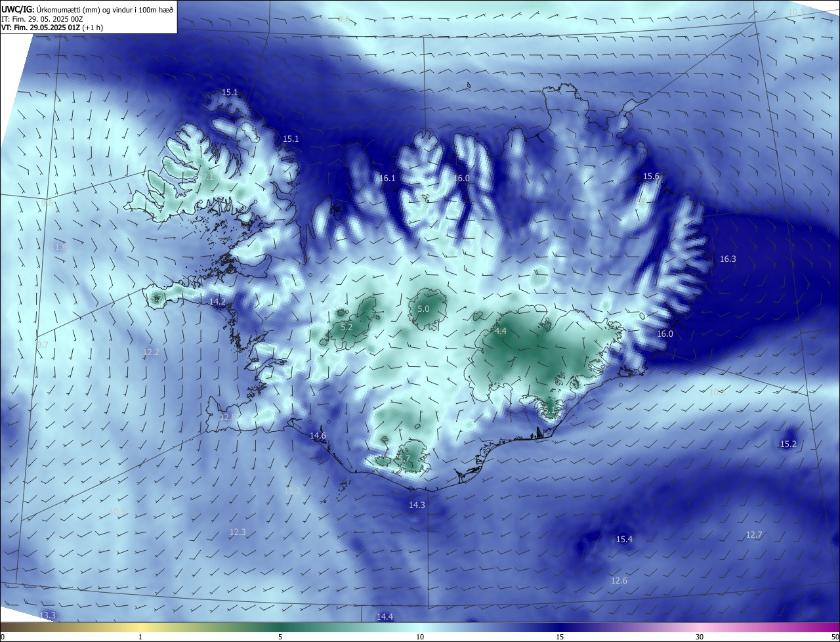
Task: Click the 10.5 value label
Action: pyautogui.click(x=116, y=511)
